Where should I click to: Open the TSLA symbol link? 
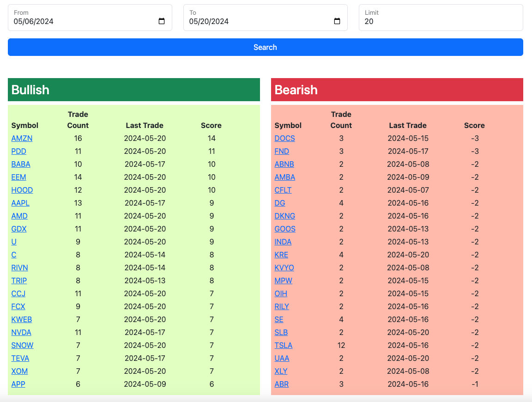click(284, 345)
